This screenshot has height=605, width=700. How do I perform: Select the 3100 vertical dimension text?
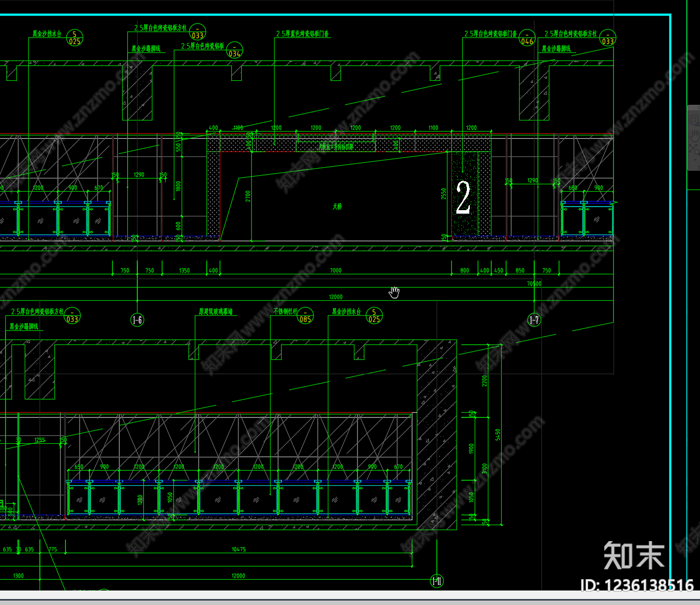484,470
